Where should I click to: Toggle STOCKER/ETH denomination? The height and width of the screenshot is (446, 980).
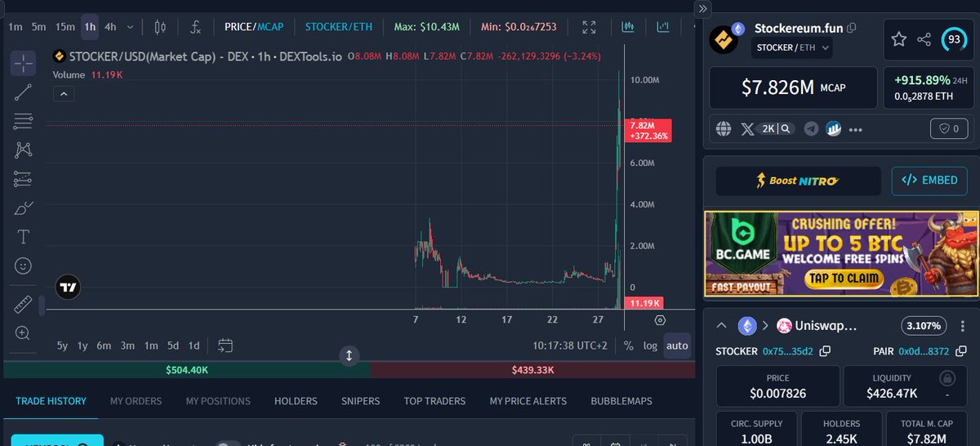(338, 27)
